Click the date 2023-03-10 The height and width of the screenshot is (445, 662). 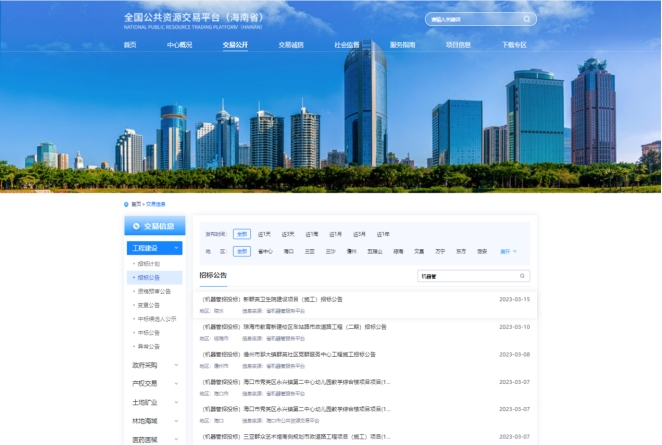pos(514,327)
